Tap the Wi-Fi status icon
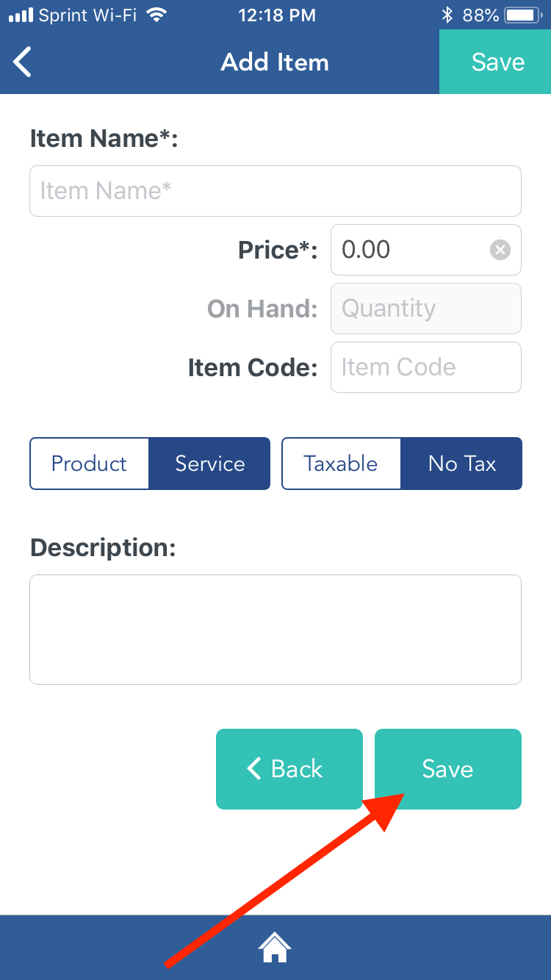 click(156, 15)
